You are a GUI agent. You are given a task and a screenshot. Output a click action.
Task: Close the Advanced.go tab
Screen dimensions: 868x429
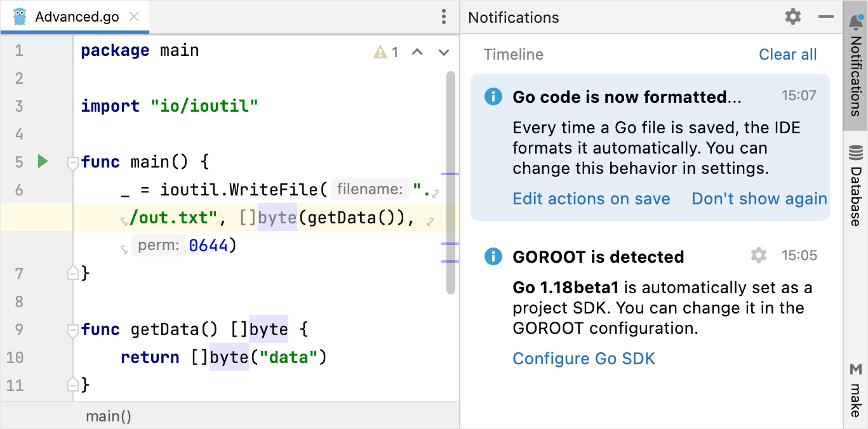134,17
